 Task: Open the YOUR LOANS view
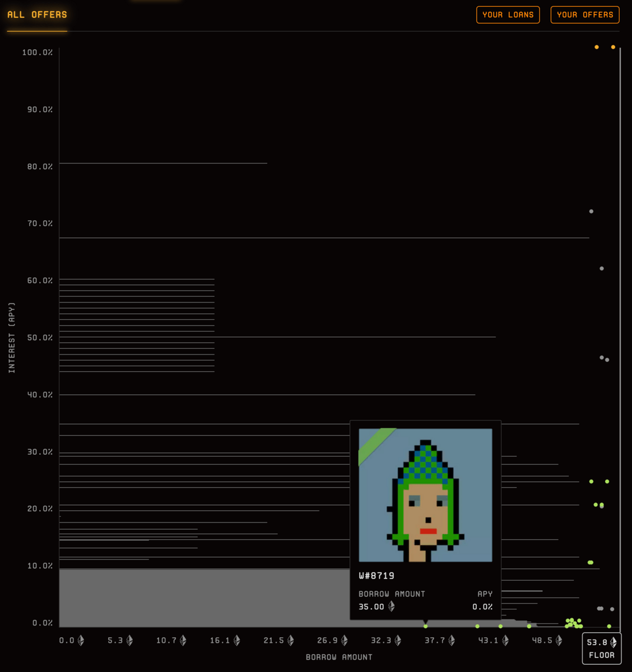[508, 15]
